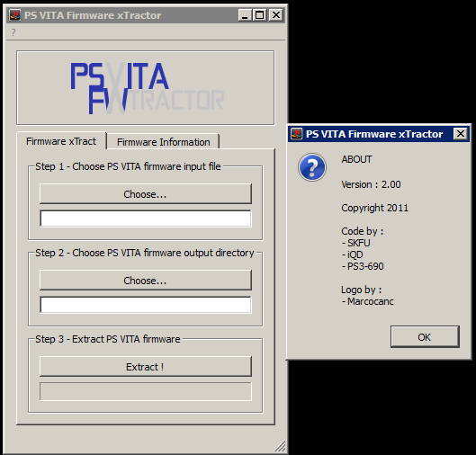Select the Firmware xTract tab
This screenshot has width=476, height=455.
(x=61, y=141)
